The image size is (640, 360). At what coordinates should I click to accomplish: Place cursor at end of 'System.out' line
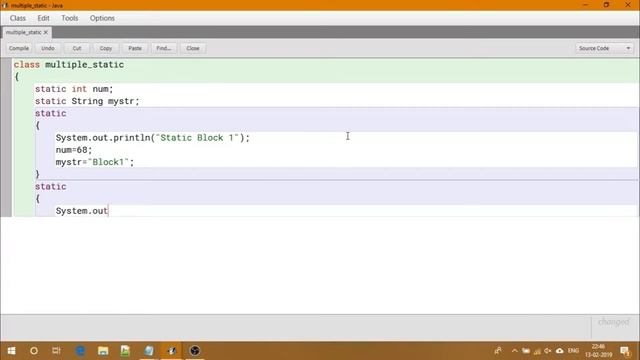click(x=108, y=211)
